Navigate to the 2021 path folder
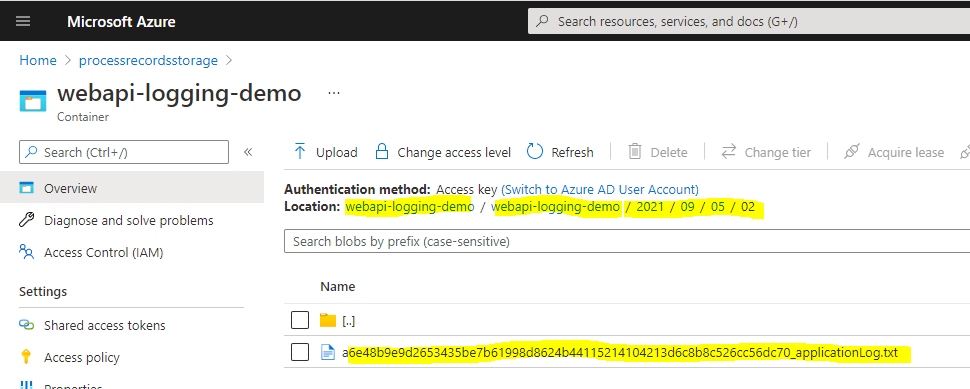Image resolution: width=970 pixels, height=389 pixels. click(x=650, y=207)
